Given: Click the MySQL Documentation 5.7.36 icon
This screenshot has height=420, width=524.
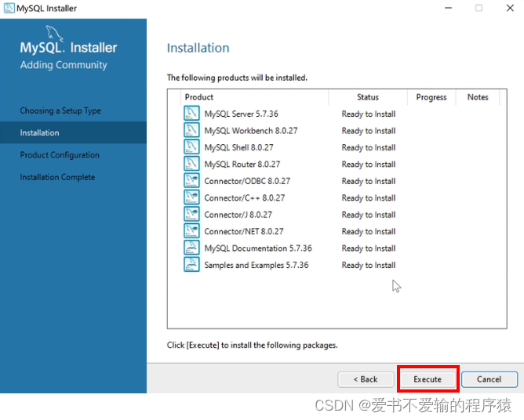Looking at the screenshot, I should 191,248.
